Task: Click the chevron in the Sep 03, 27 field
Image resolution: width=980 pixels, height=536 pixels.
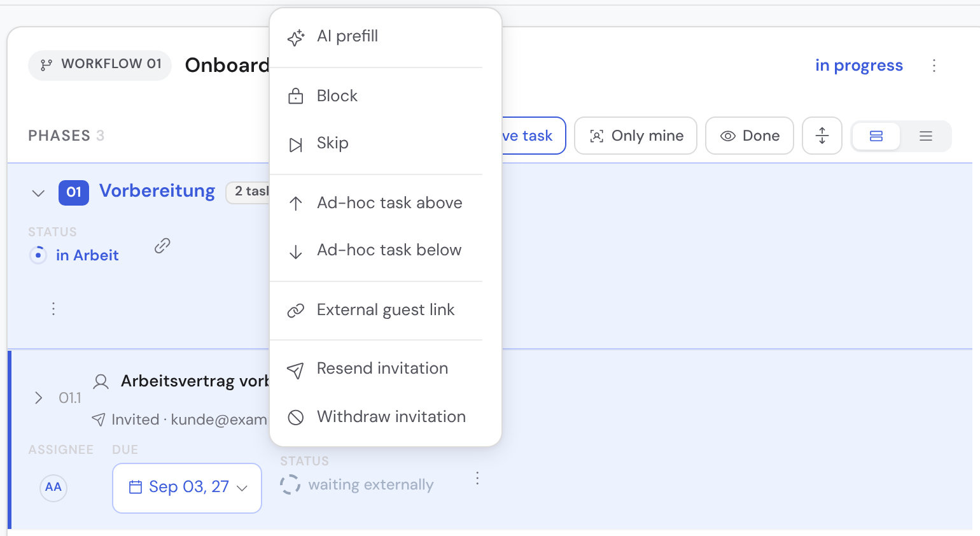Action: click(242, 488)
